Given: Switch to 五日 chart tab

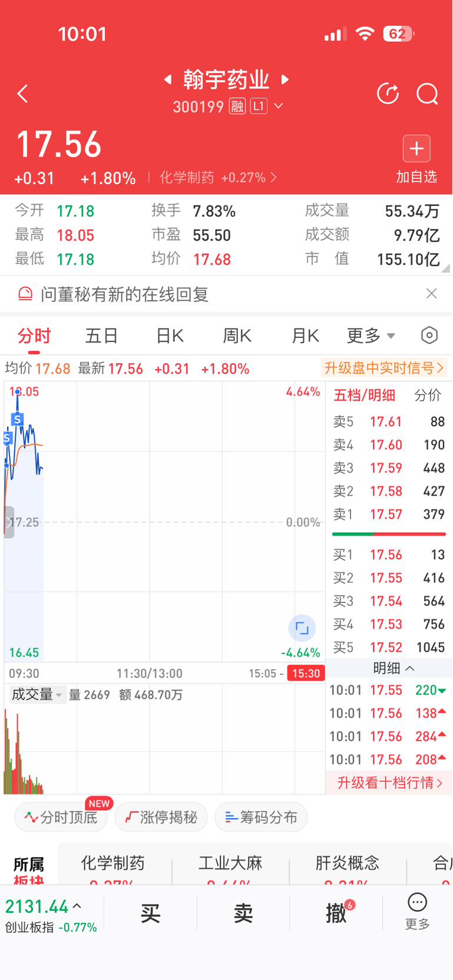Looking at the screenshot, I should click(x=102, y=336).
